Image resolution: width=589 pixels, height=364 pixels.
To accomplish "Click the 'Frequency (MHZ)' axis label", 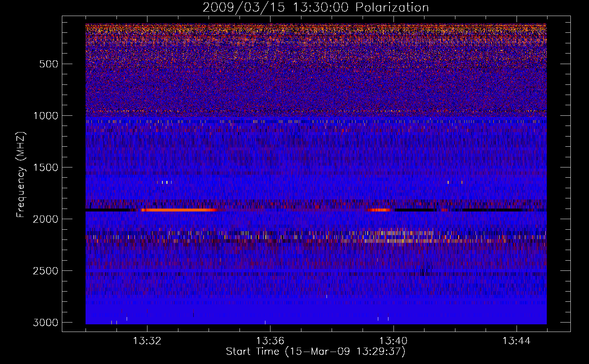I will (x=20, y=175).
